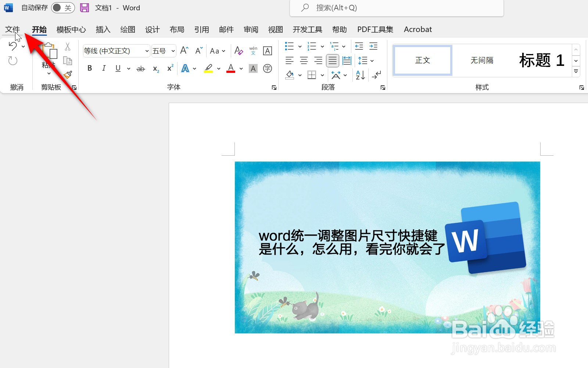Decrease font size icon

199,50
